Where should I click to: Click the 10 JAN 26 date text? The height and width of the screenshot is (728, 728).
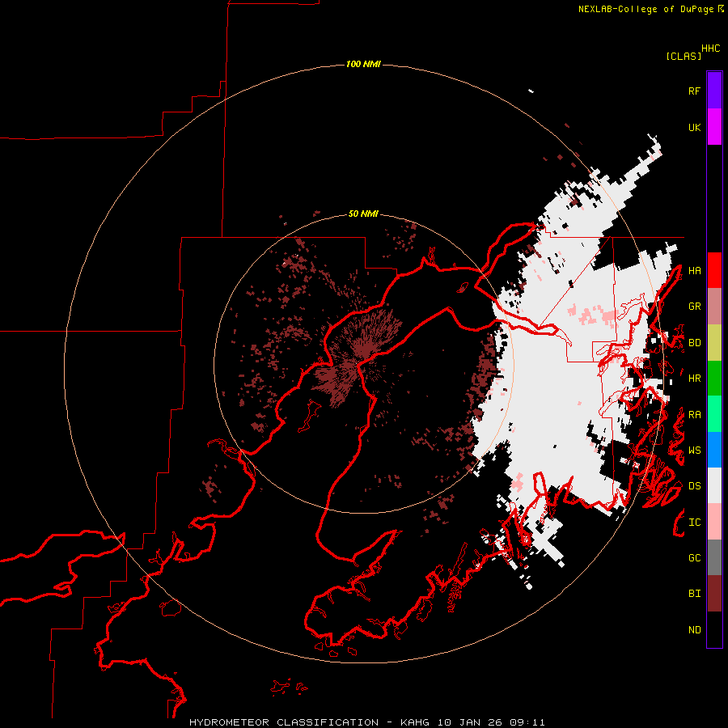[x=469, y=722]
